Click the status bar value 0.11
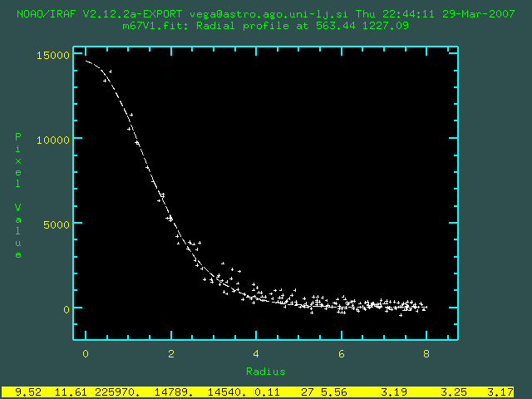 [x=267, y=392]
